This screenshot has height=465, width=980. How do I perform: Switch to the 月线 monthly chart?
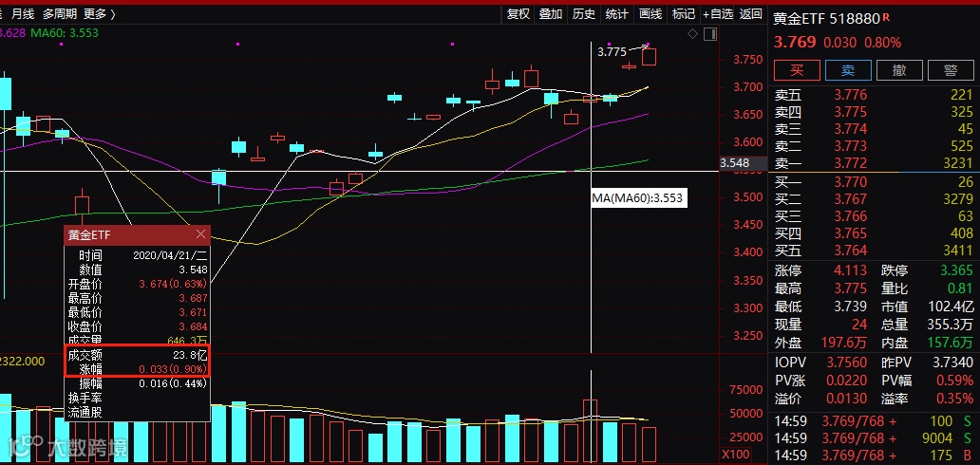click(x=23, y=13)
